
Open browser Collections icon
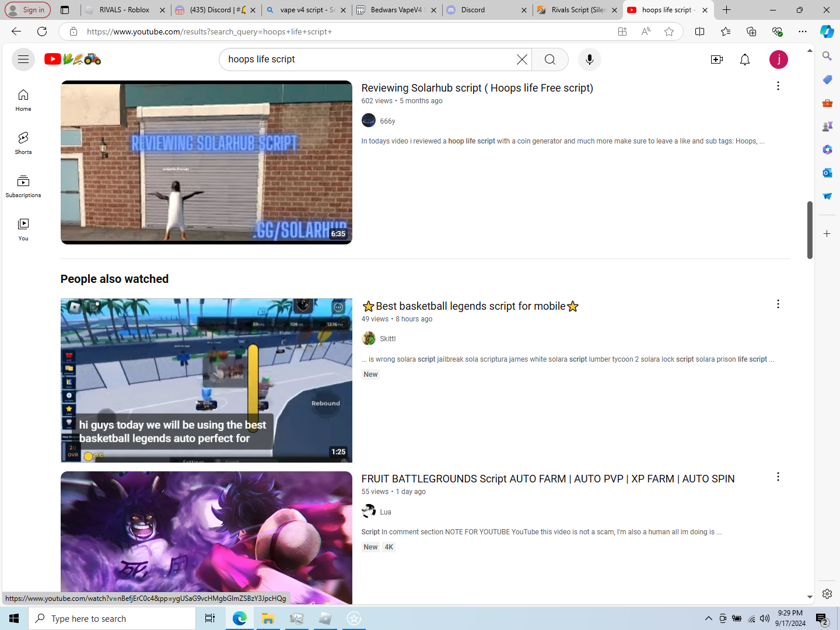pyautogui.click(x=751, y=32)
